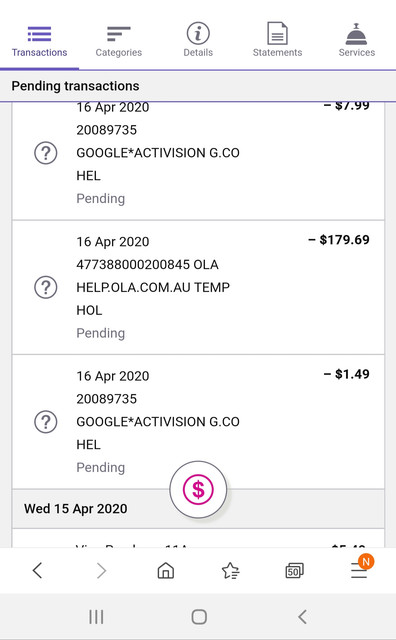Open browser menu with N badge
396x640 pixels.
click(x=359, y=569)
